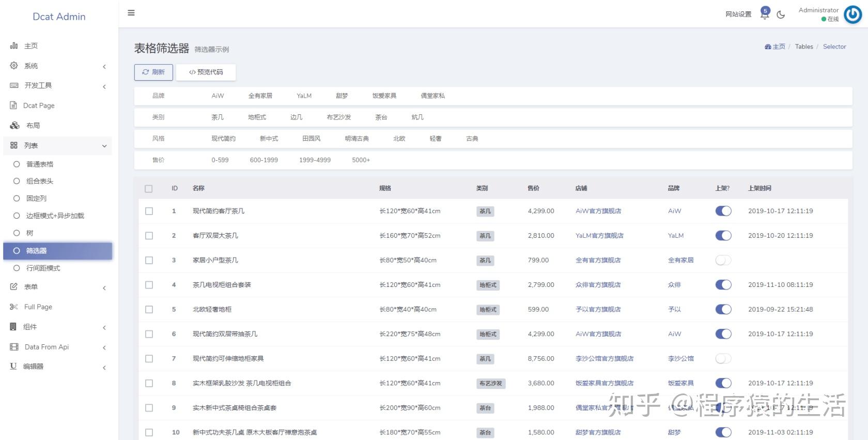Image resolution: width=868 pixels, height=440 pixels.
Task: Click the 编辑器 underline icon in sidebar
Action: click(x=13, y=366)
